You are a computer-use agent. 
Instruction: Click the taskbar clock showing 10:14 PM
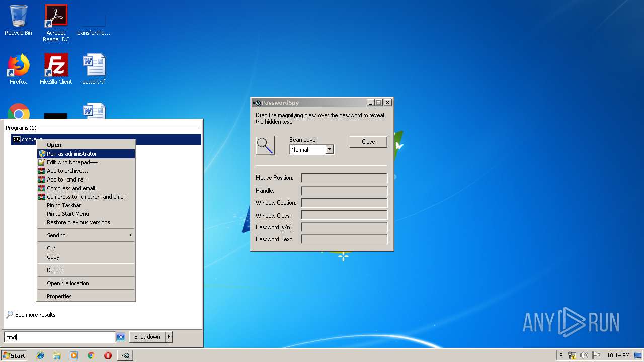coord(618,355)
